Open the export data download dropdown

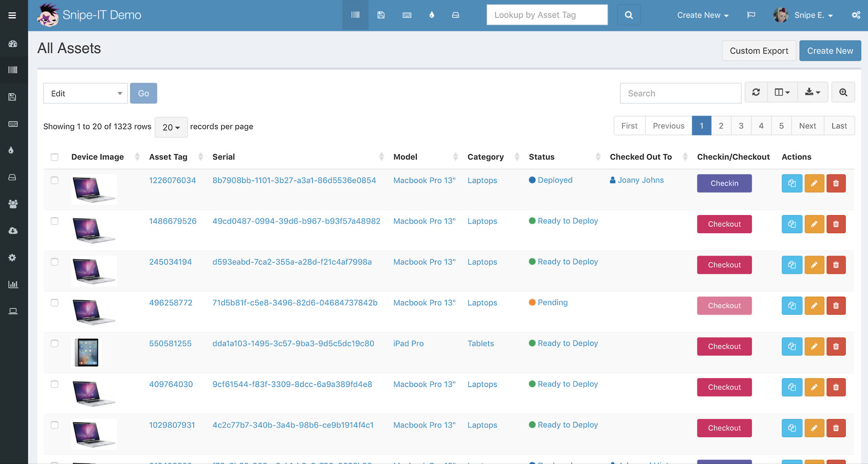point(813,92)
